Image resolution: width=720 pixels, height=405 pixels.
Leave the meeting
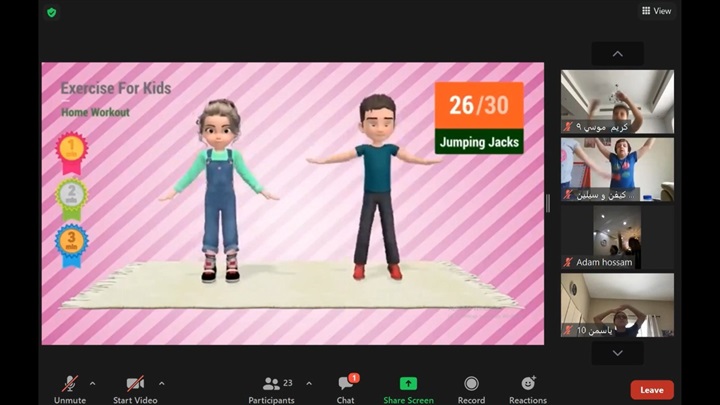click(651, 390)
